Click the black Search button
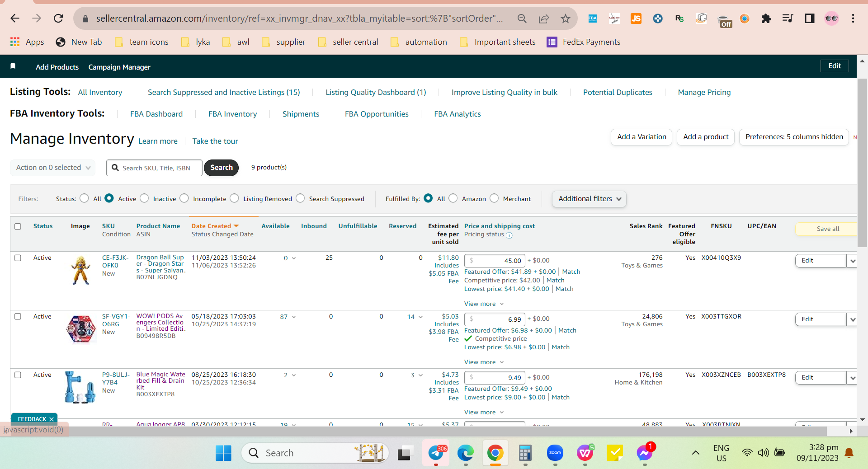 coord(221,168)
